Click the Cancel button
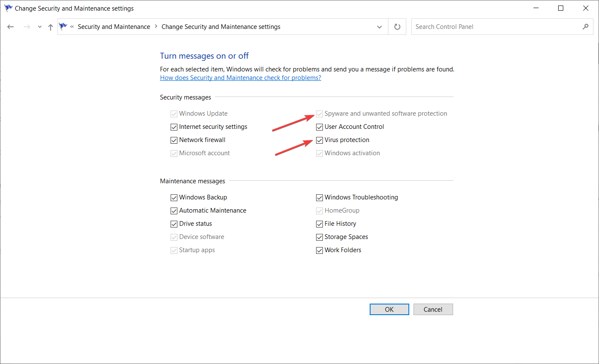Screen dimensions: 599x364 pyautogui.click(x=433, y=310)
